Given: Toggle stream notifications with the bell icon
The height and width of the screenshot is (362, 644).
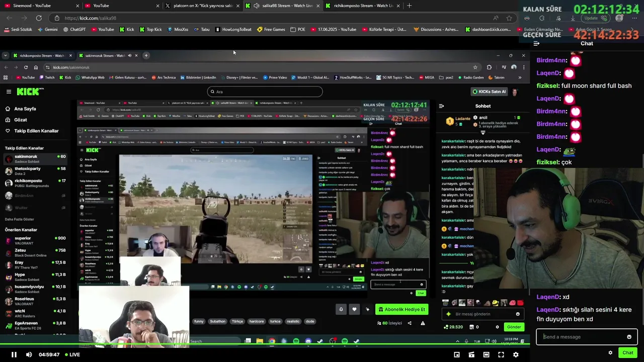Looking at the screenshot, I should pos(341,309).
